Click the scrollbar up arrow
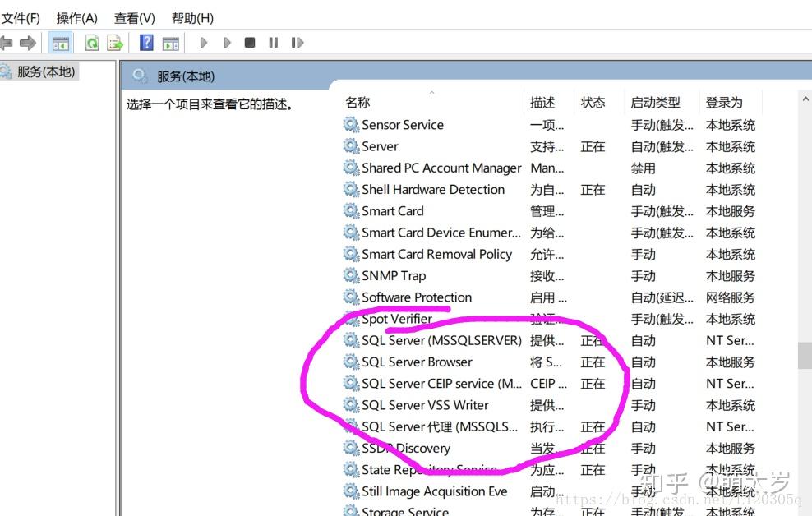This screenshot has height=516, width=812. (804, 98)
